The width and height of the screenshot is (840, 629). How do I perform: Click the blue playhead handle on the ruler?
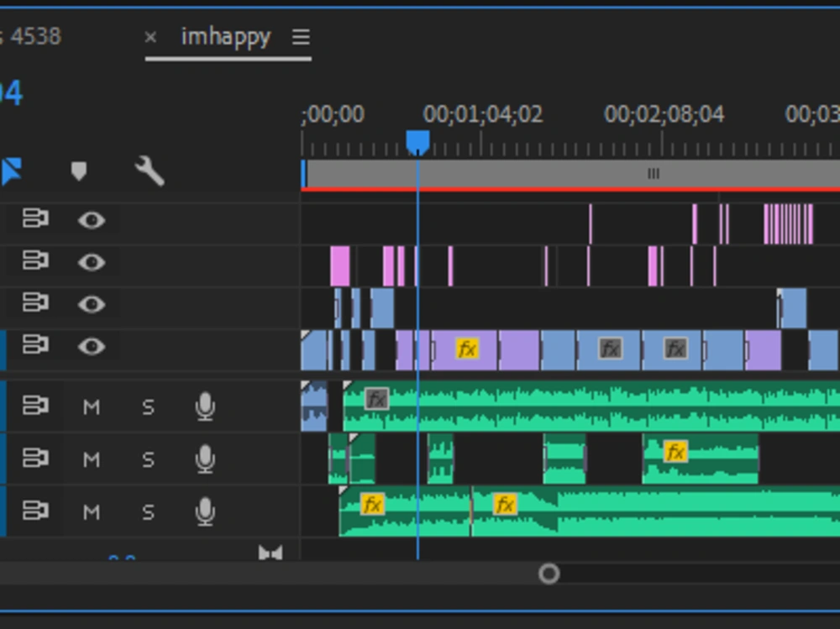coord(417,142)
